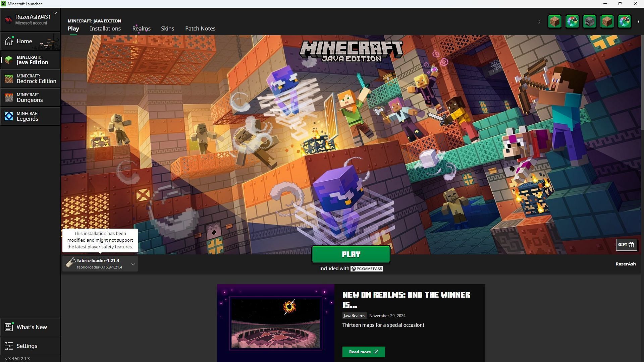Expand the fabric-loader installation dropdown
Screen dimensions: 644x362
tap(133, 263)
